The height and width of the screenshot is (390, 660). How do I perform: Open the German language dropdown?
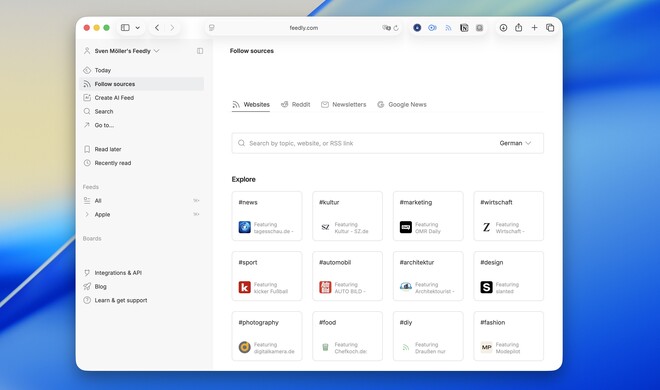pyautogui.click(x=515, y=143)
